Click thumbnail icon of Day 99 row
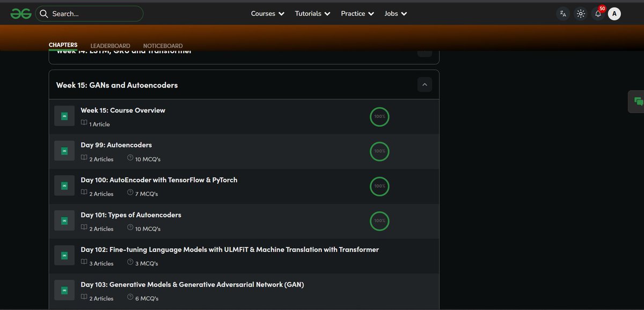The image size is (644, 310). pos(64,151)
